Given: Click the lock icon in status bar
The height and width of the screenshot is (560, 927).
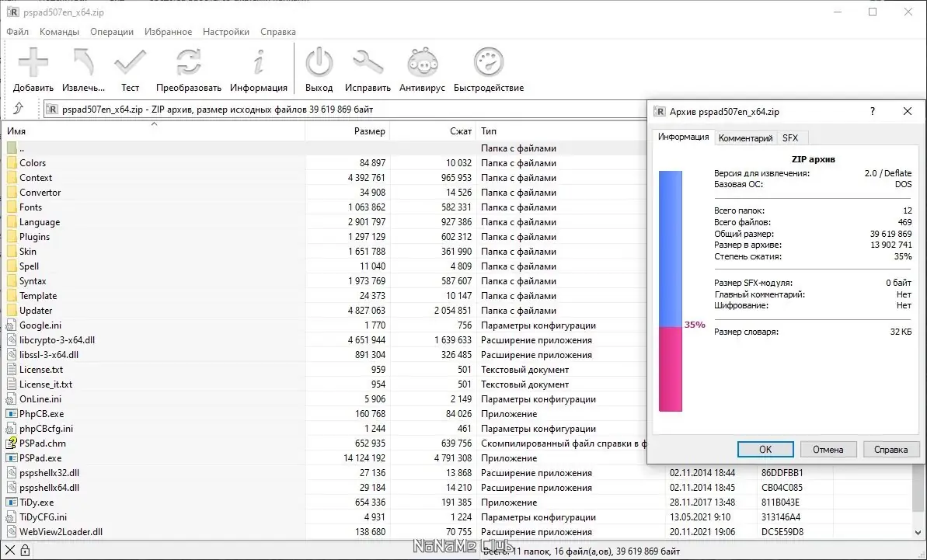Looking at the screenshot, I should pos(25,551).
